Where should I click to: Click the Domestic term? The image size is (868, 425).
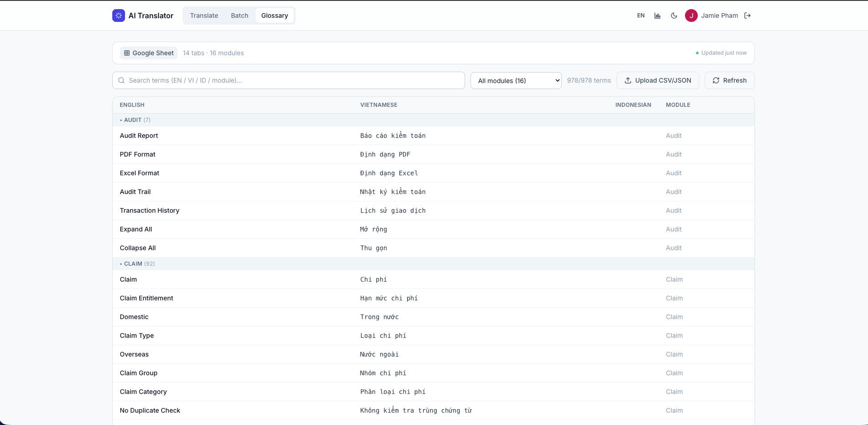coord(134,317)
